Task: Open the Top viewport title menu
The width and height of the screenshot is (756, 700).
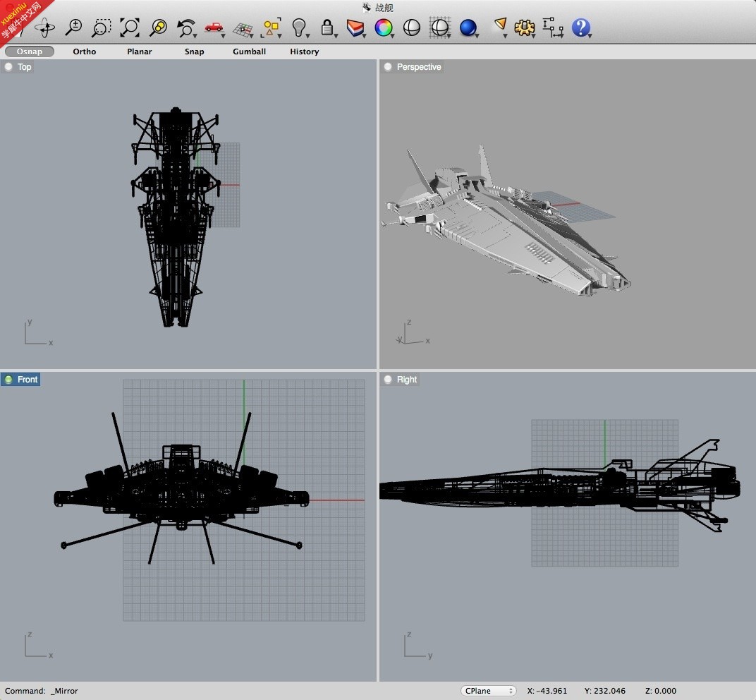Action: [18, 67]
